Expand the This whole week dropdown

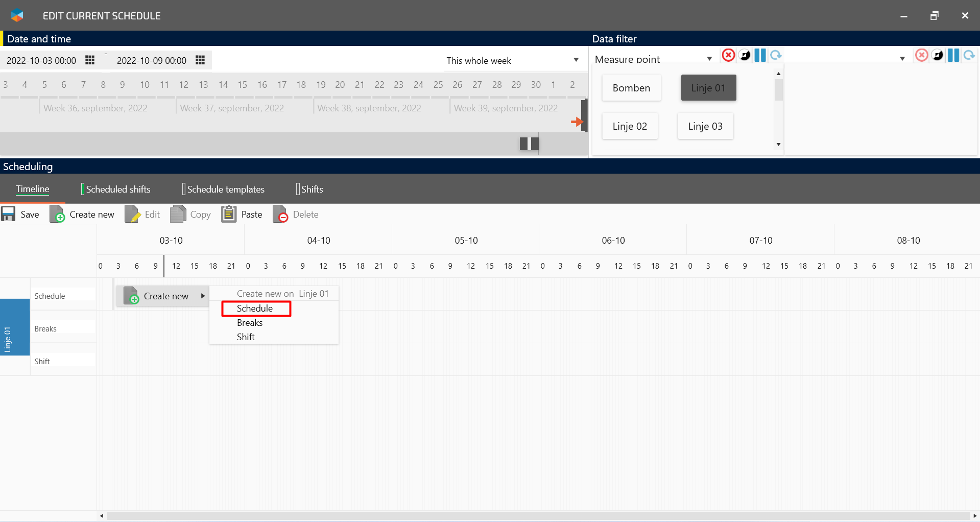pyautogui.click(x=576, y=60)
